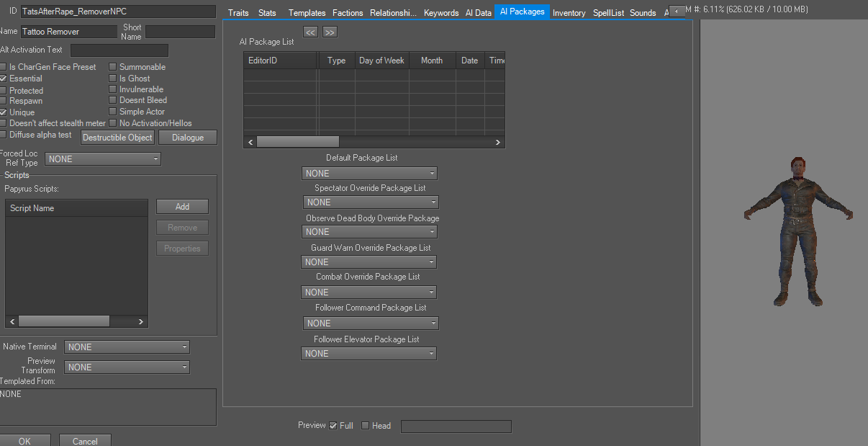Click the AI Package List horizontal scrollbar thumb
Image resolution: width=868 pixels, height=446 pixels.
click(x=297, y=143)
